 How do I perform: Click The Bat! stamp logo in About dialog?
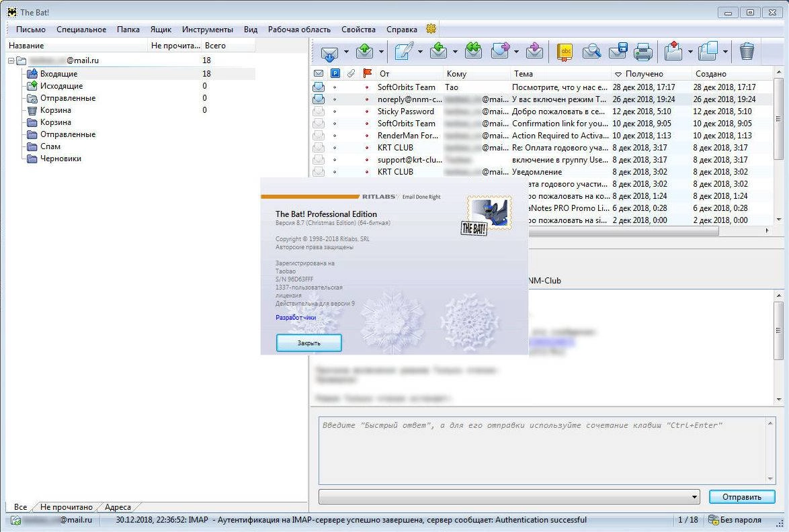point(487,216)
